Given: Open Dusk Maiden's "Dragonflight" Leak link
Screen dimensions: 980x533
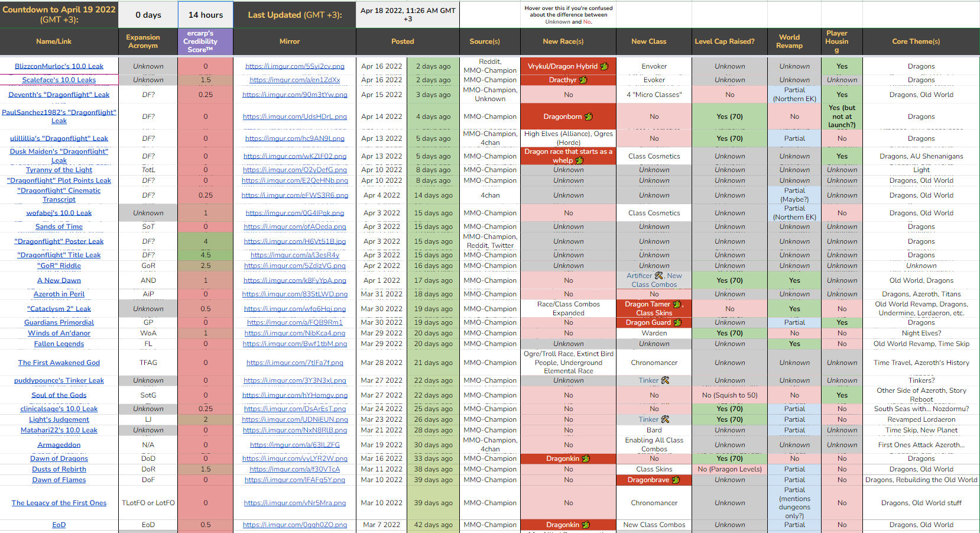Looking at the screenshot, I should [59, 156].
